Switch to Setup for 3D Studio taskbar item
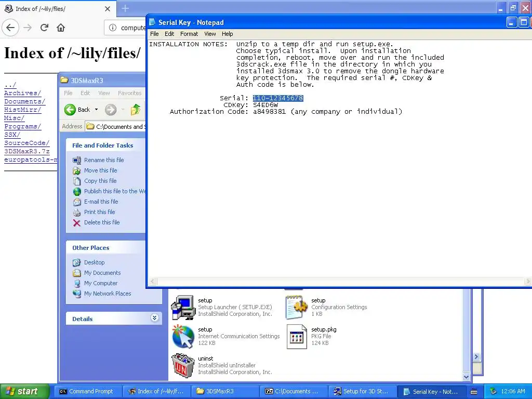The height and width of the screenshot is (399, 532). [362, 391]
